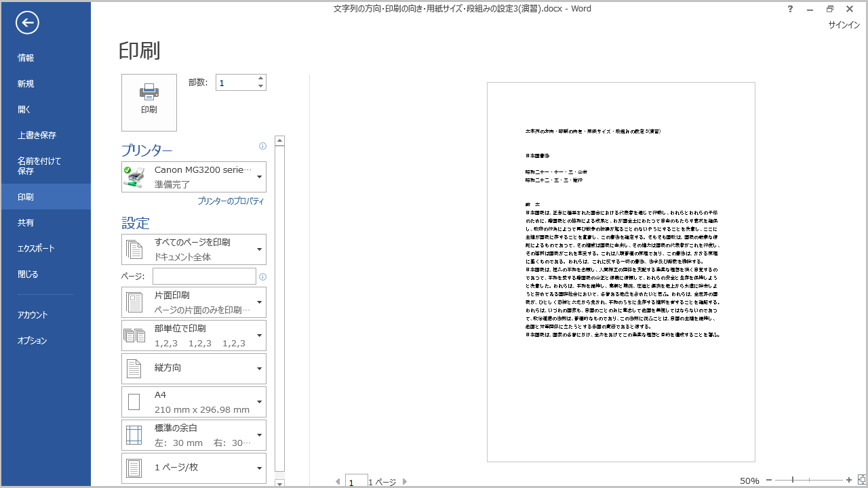Open オプション in the sidebar
The image size is (868, 488).
(x=45, y=341)
